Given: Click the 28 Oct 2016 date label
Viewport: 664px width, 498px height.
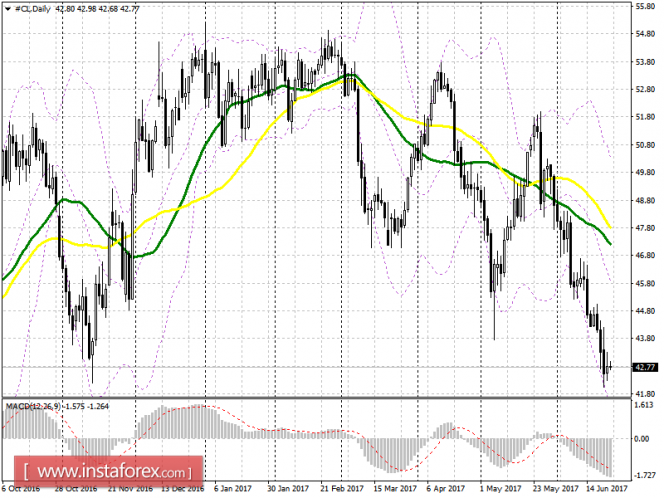Looking at the screenshot, I should [75, 490].
